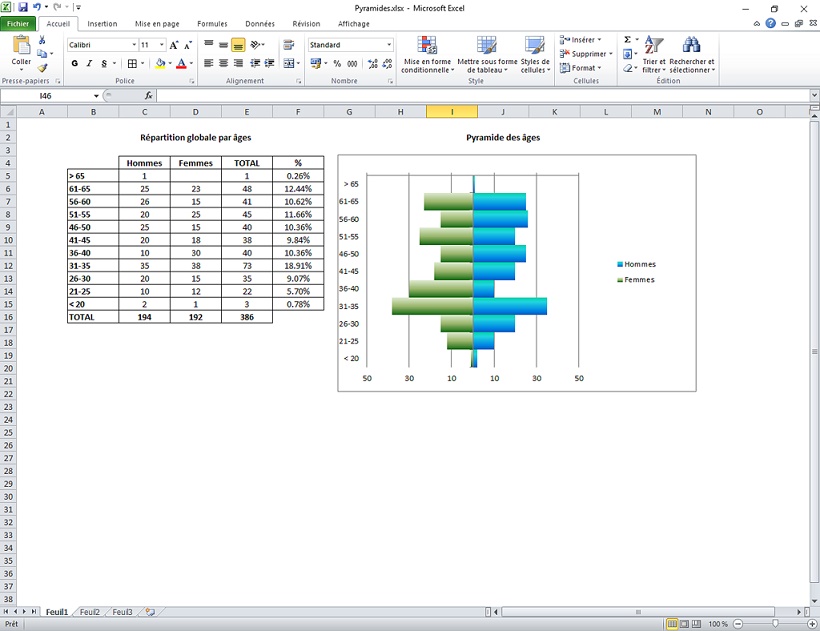
Task: Select cell C8 with value 20
Action: click(145, 214)
